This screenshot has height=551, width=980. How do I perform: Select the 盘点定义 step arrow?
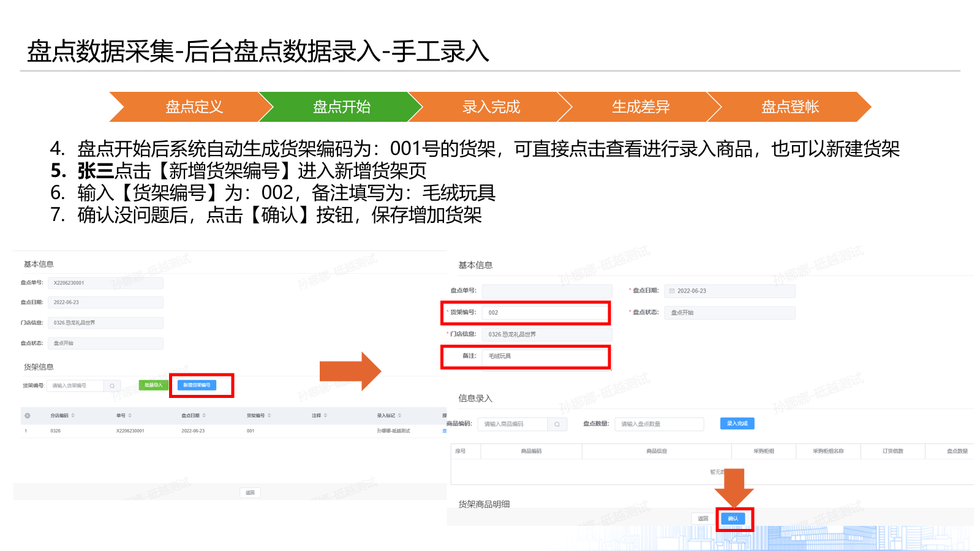(190, 107)
